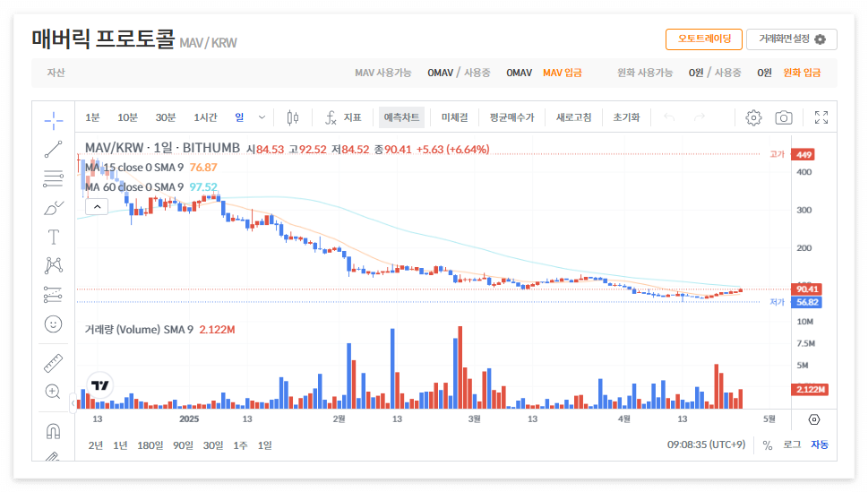Switch to 10분 interval

(127, 117)
